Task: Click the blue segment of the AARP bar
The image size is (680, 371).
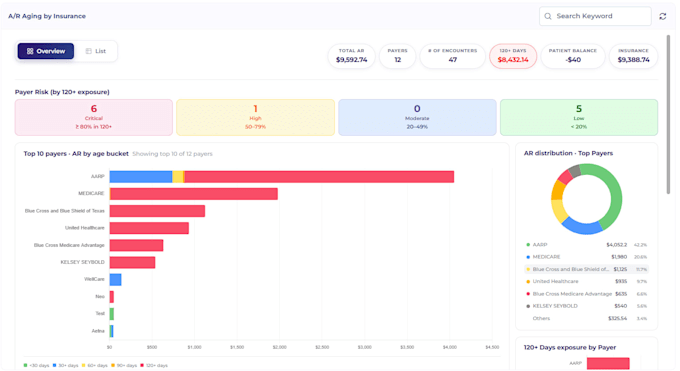Action: [x=141, y=177]
